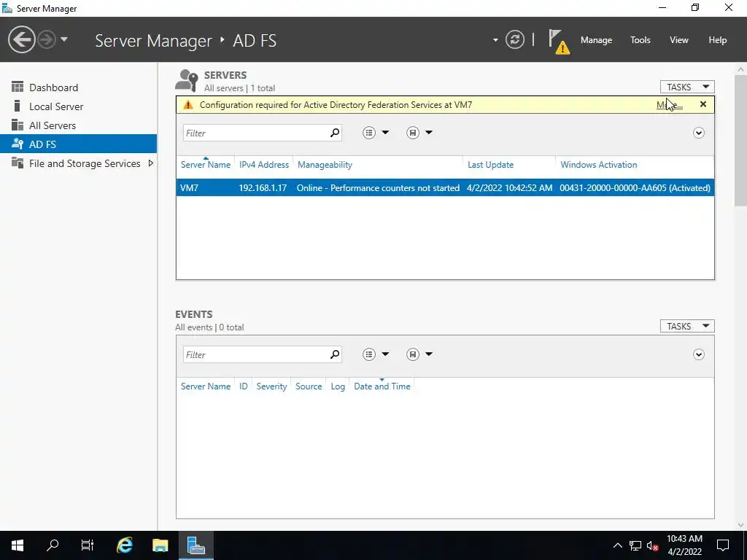
Task: Sort Events by Source column
Action: click(x=309, y=386)
